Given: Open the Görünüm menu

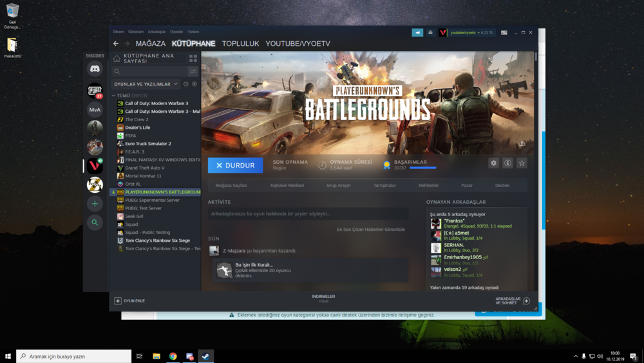Looking at the screenshot, I should (x=135, y=32).
